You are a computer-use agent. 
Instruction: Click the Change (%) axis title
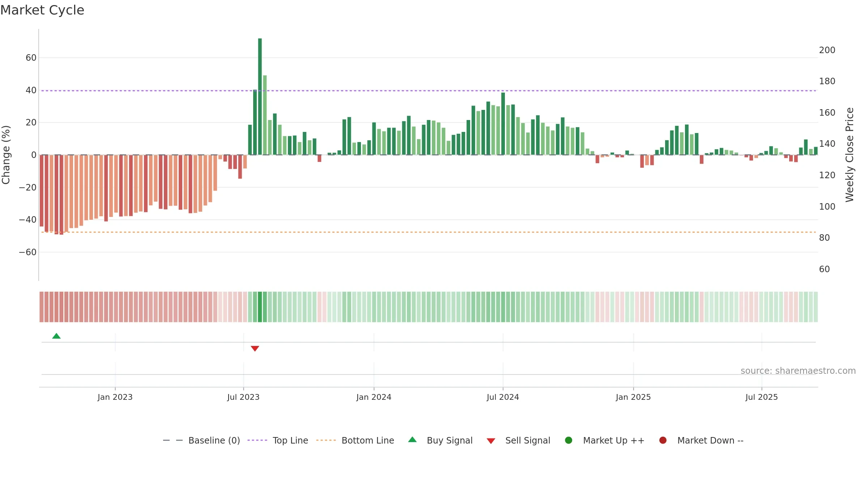pyautogui.click(x=6, y=155)
